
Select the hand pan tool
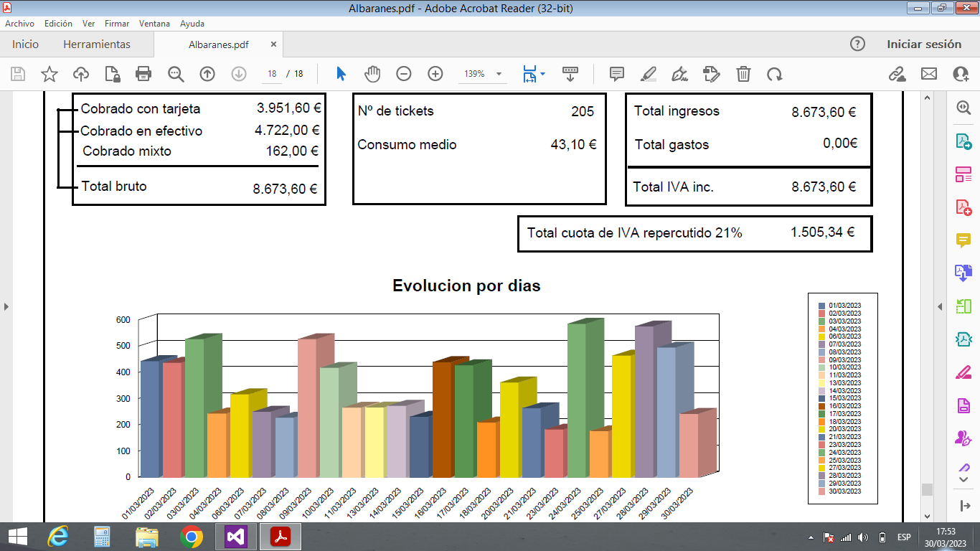coord(372,74)
